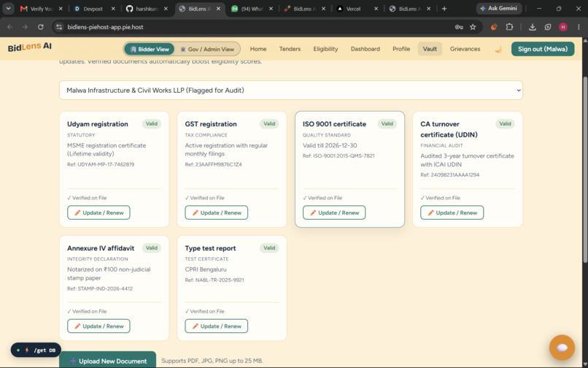This screenshot has width=588, height=368.
Task: Open the Dashboard nav item
Action: (365, 49)
